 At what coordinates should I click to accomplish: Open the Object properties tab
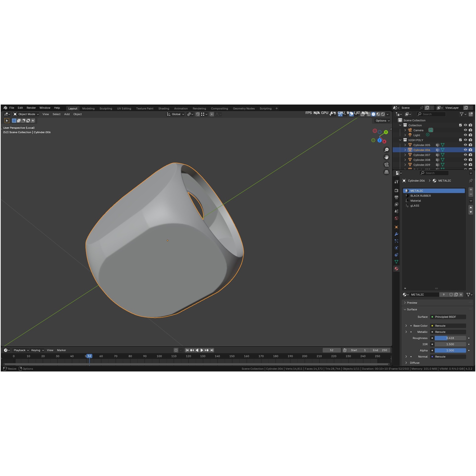point(396,227)
